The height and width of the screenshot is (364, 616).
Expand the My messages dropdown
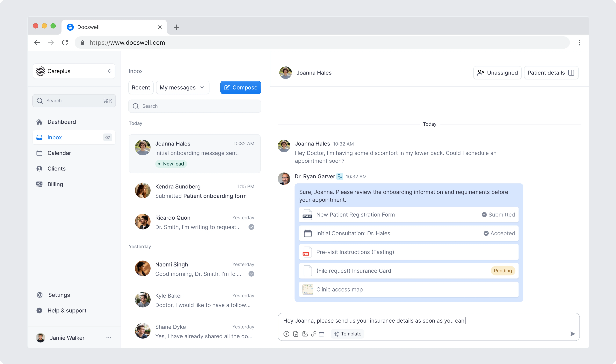pyautogui.click(x=182, y=88)
